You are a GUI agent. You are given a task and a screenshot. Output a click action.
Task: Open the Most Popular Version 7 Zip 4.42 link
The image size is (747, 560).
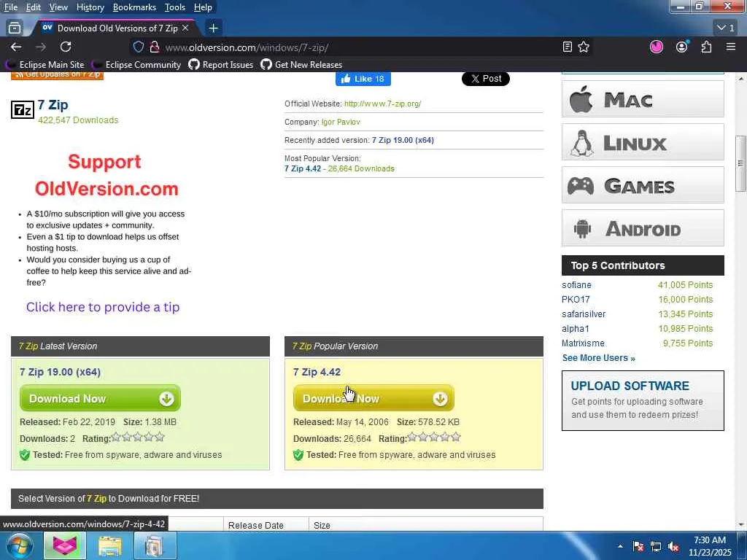pyautogui.click(x=303, y=168)
